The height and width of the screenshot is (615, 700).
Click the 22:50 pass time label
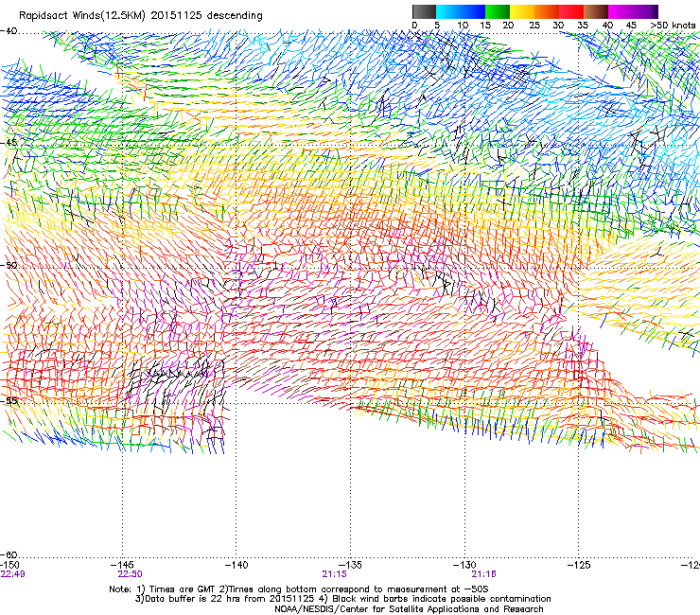[130, 574]
